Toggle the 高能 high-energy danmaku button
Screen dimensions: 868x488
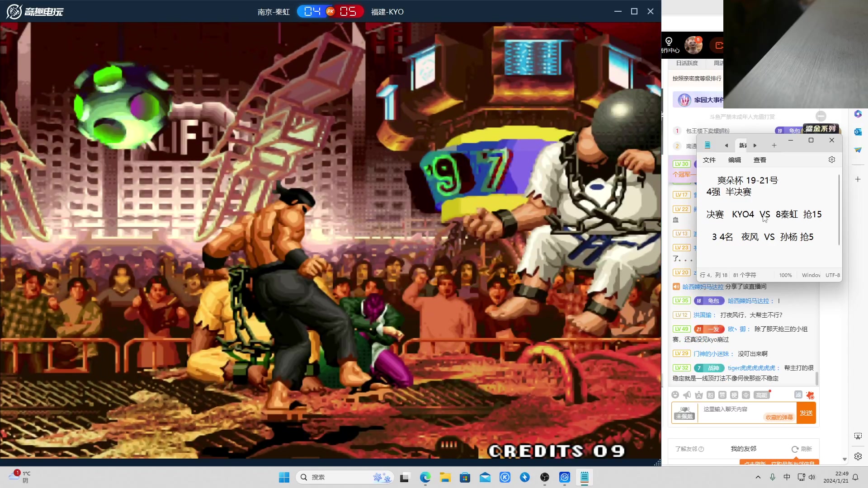tap(762, 395)
